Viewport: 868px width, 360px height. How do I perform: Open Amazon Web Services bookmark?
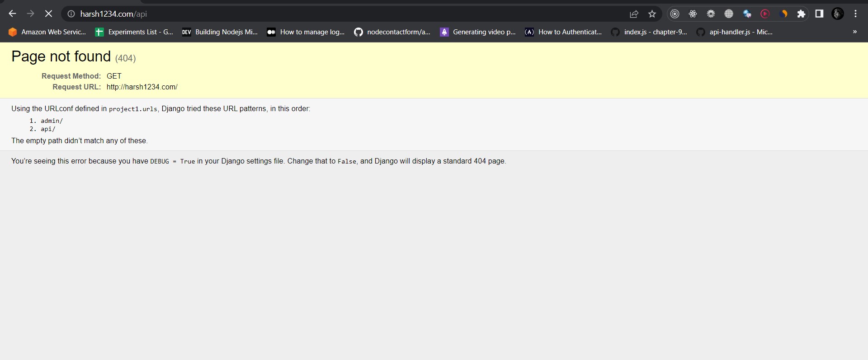click(x=47, y=32)
